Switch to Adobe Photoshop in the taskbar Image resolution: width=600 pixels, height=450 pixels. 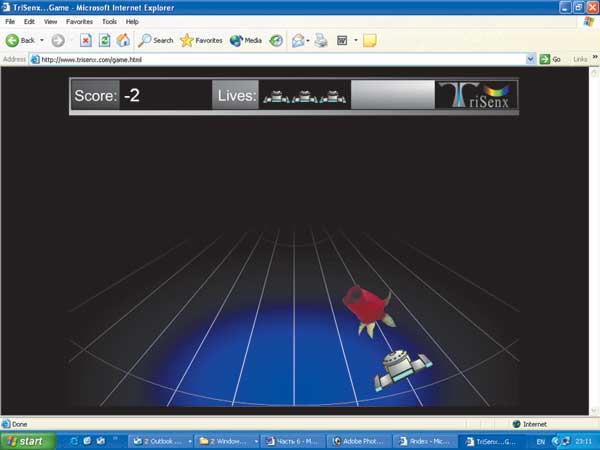[358, 440]
